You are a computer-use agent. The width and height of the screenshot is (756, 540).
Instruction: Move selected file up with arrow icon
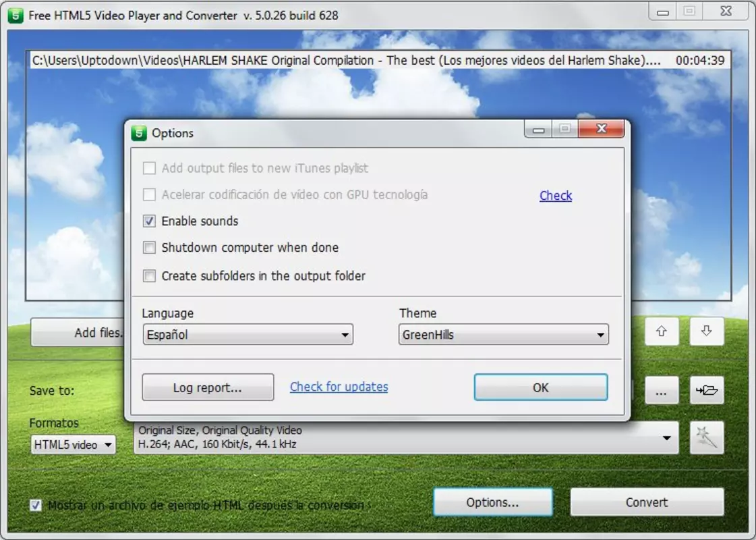[662, 331]
